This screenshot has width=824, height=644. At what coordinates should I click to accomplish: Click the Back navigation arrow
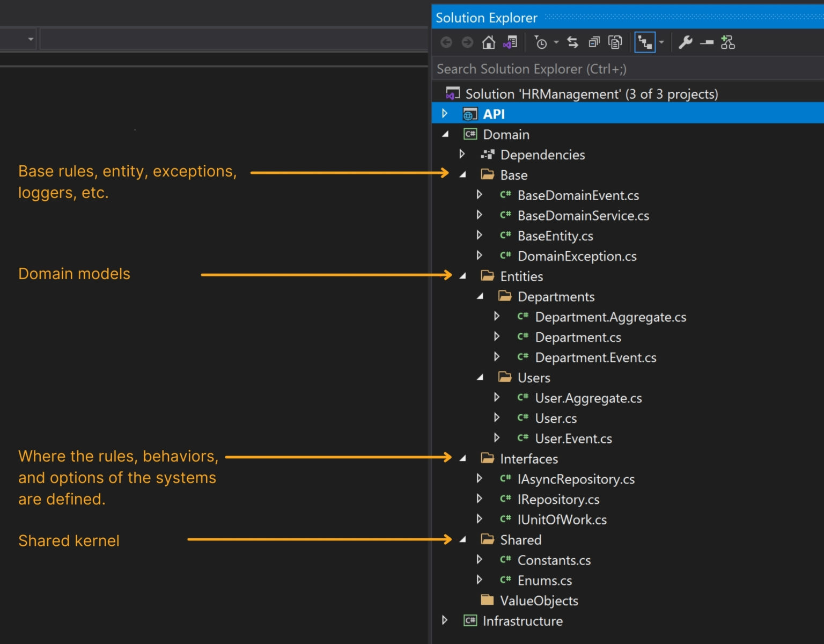tap(446, 42)
